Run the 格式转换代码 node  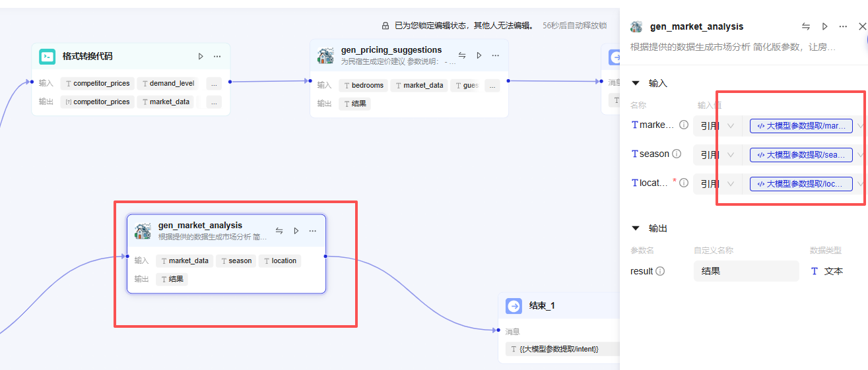(x=201, y=57)
